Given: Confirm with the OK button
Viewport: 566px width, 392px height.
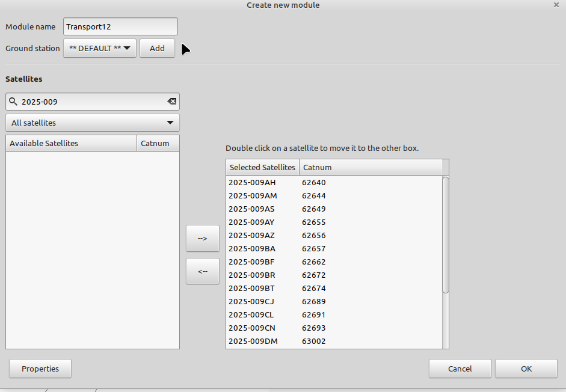Looking at the screenshot, I should [526, 369].
